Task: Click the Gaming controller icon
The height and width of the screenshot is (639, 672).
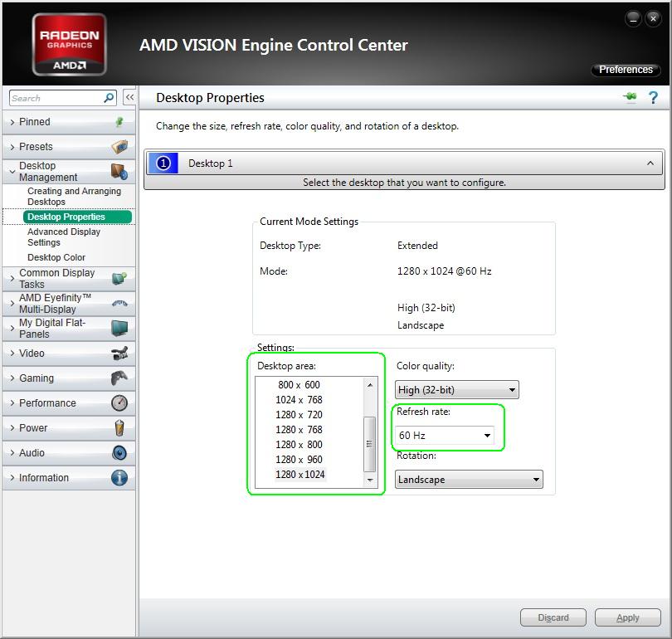Action: click(119, 378)
